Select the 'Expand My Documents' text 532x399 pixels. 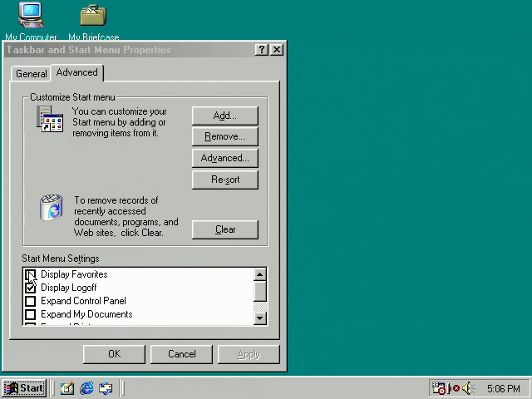86,314
